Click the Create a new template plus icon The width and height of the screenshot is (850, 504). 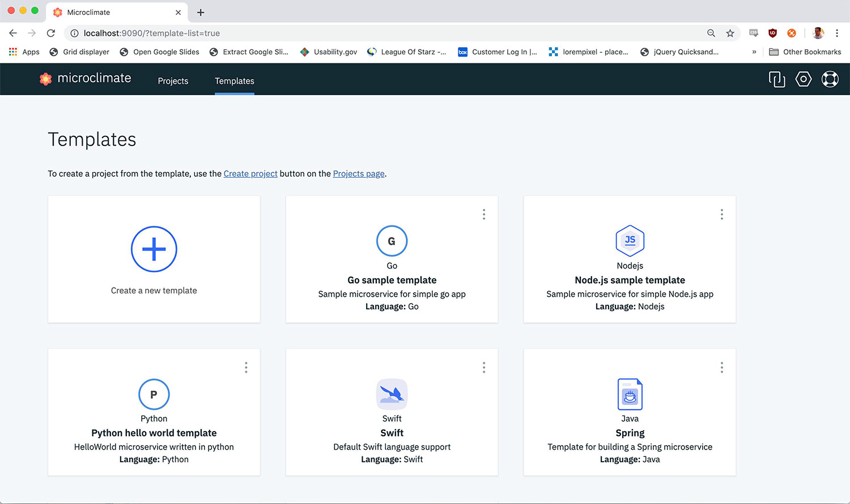coord(154,249)
